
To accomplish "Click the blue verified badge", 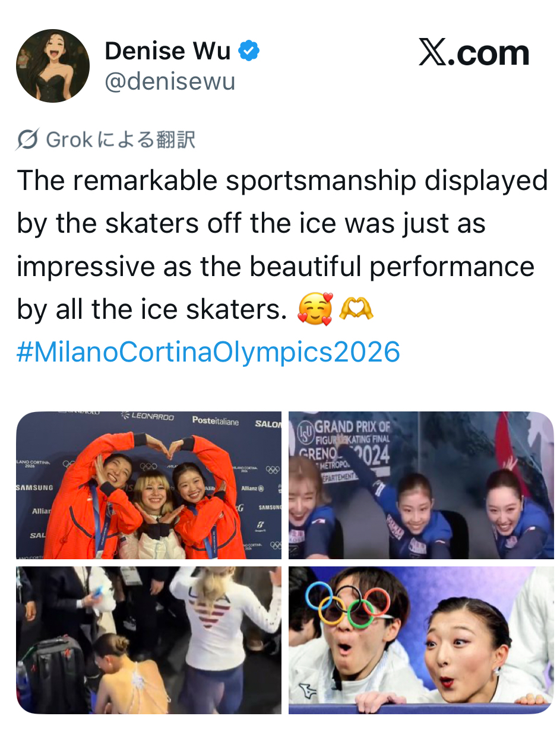I will click(x=249, y=52).
